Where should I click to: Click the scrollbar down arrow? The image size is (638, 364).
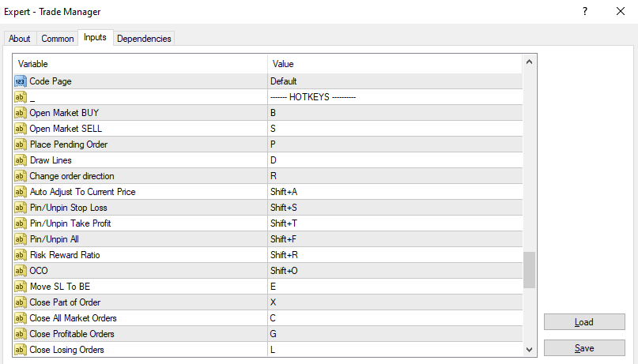coord(530,349)
